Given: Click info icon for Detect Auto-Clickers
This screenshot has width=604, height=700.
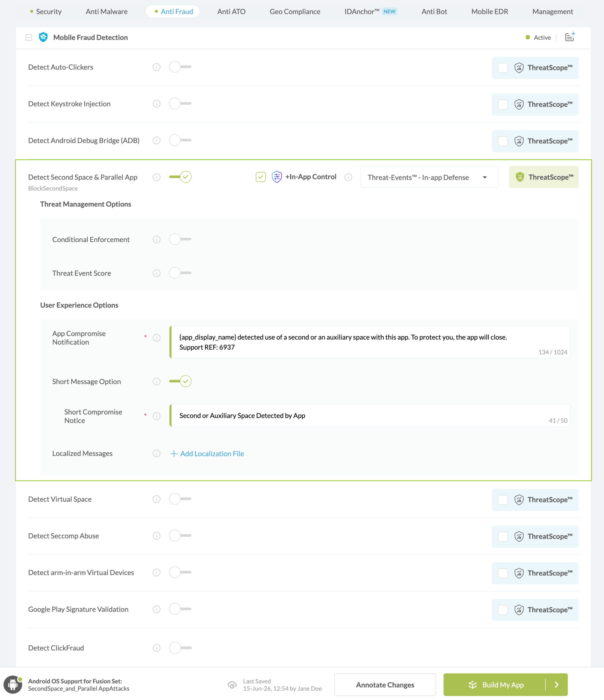Looking at the screenshot, I should tap(157, 67).
